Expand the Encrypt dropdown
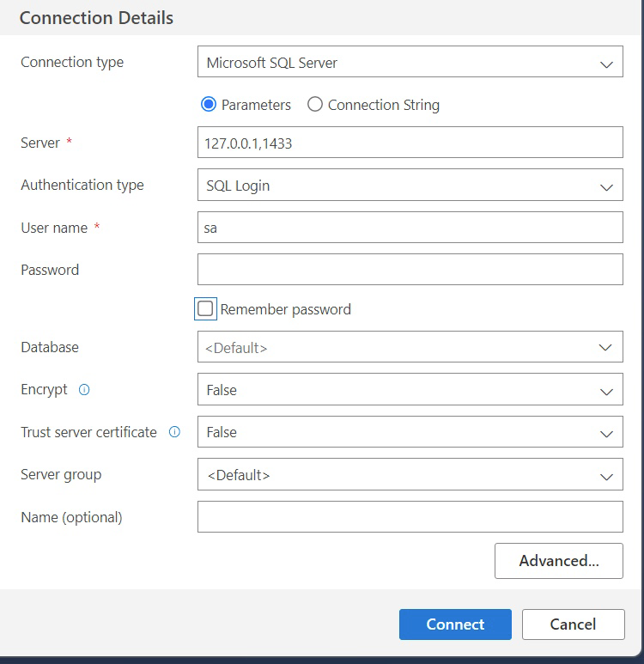This screenshot has width=644, height=664. tap(410, 390)
